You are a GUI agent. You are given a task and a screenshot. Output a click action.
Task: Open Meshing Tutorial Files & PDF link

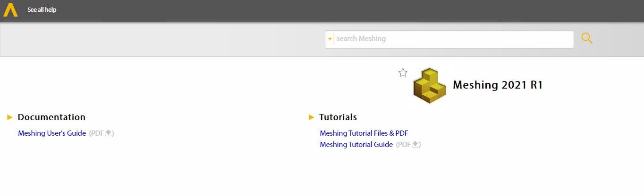(364, 133)
